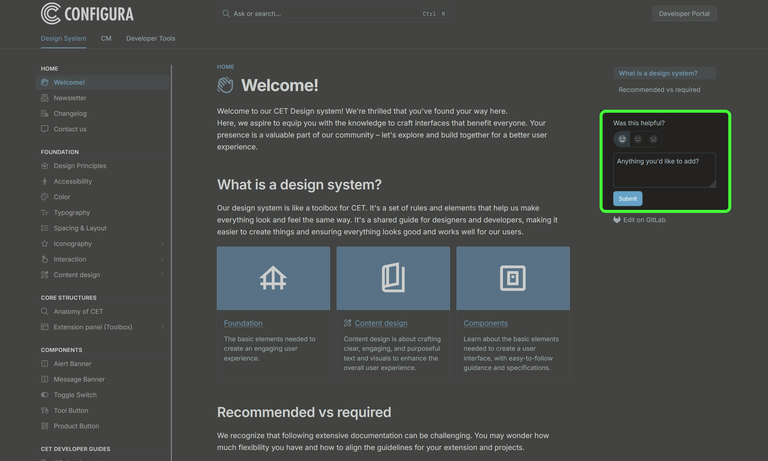768x461 pixels.
Task: Expand the Interaction sidebar section
Action: (x=162, y=259)
